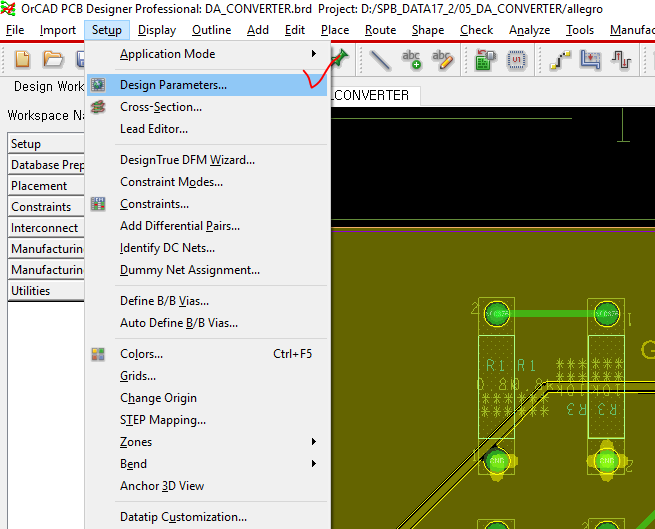Click the Slide tool toolbar icon
The width and height of the screenshot is (655, 529).
pyautogui.click(x=591, y=60)
